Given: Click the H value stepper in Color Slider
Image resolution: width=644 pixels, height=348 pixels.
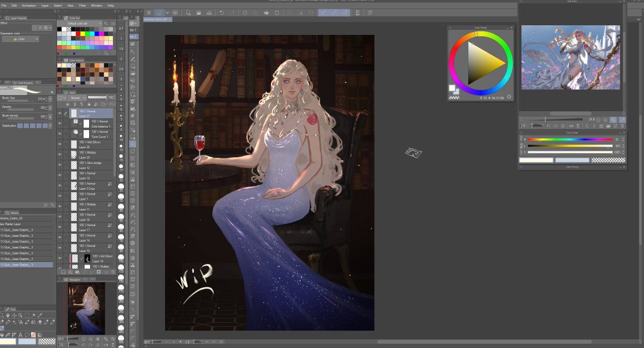Looking at the screenshot, I should 623,139.
